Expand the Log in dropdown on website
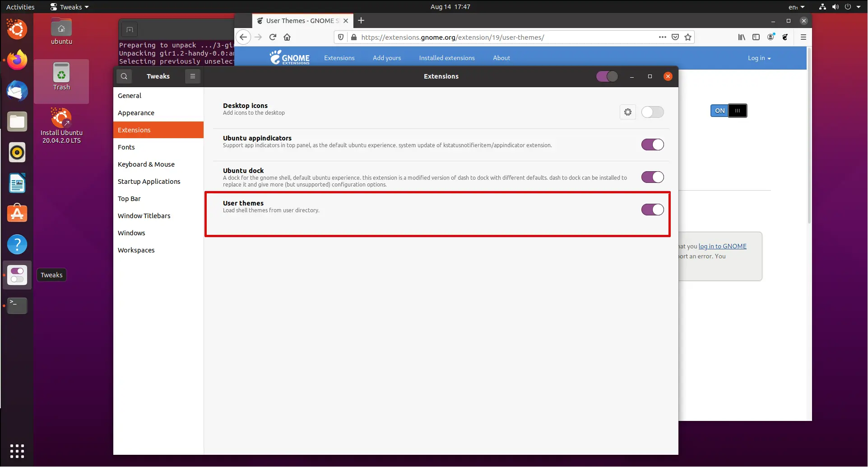Viewport: 868px width, 467px height. [759, 58]
